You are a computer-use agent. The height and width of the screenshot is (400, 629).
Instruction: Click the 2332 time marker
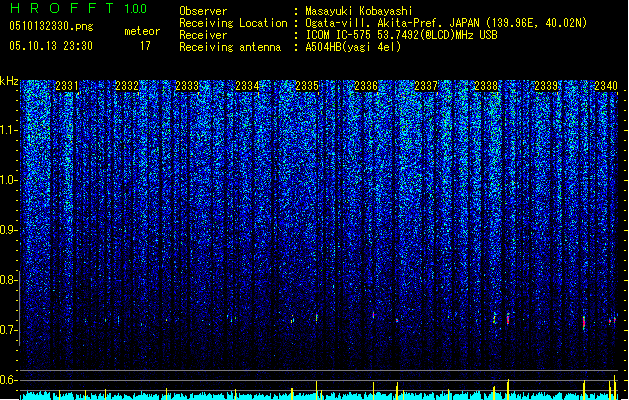click(127, 86)
